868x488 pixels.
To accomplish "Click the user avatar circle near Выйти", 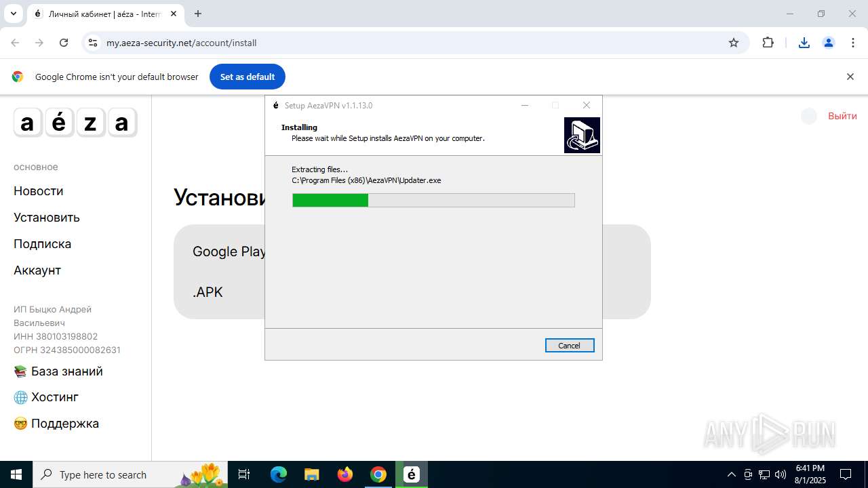I will pos(809,116).
